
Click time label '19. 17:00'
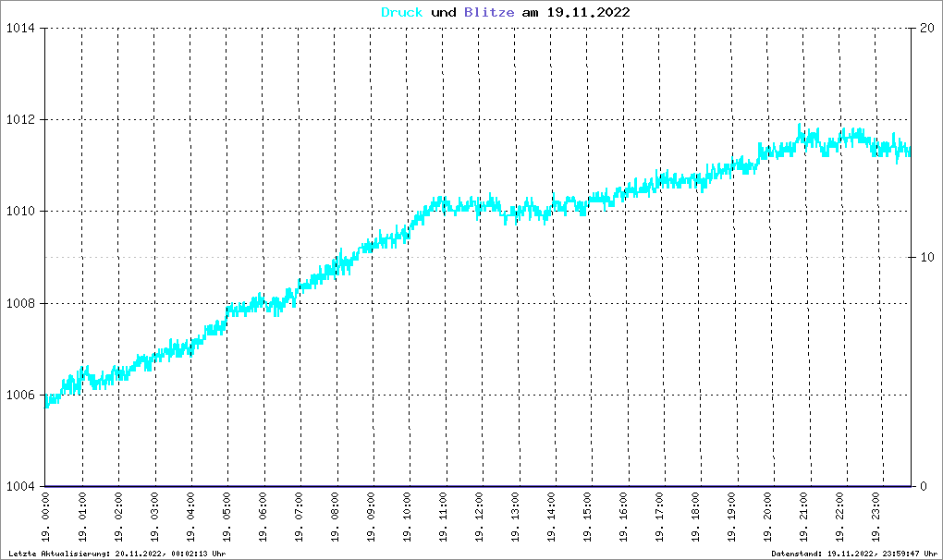660,517
